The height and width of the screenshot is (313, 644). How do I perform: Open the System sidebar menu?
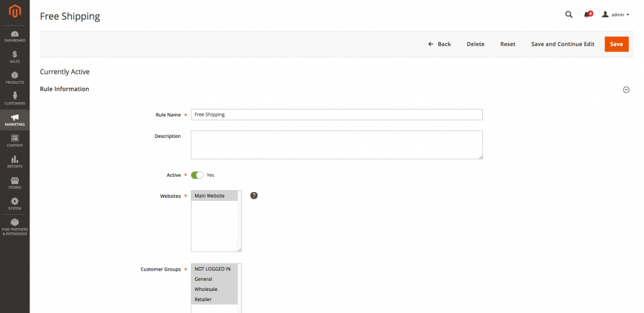point(14,203)
